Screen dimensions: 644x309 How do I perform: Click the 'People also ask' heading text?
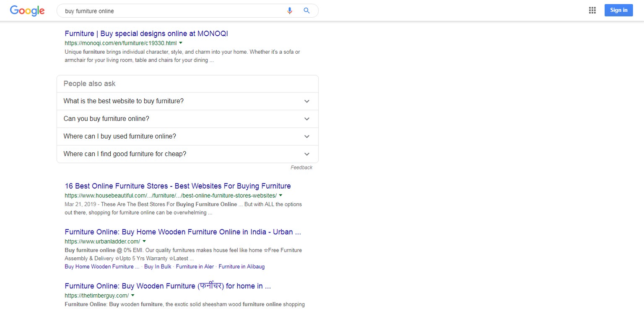90,84
